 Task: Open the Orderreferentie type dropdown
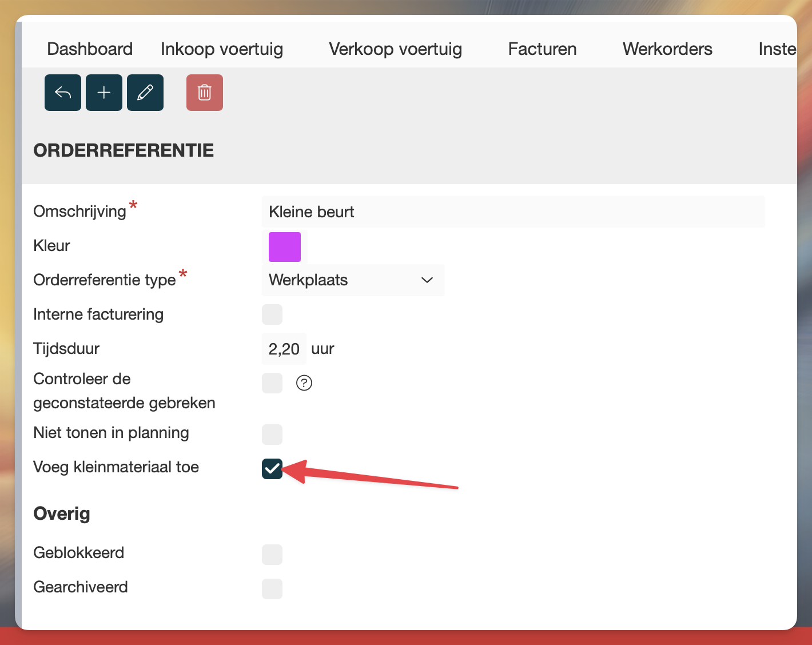click(x=353, y=280)
